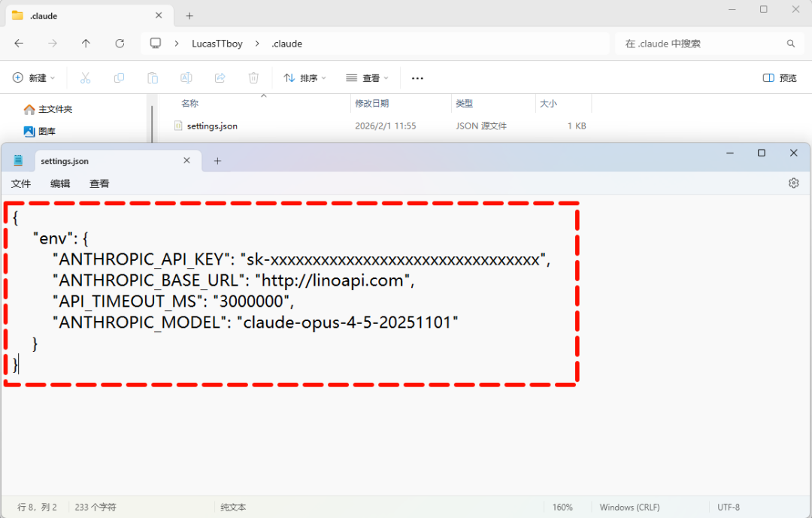This screenshot has height=518, width=812.
Task: Click the Copy icon in Explorer toolbar
Action: click(119, 78)
